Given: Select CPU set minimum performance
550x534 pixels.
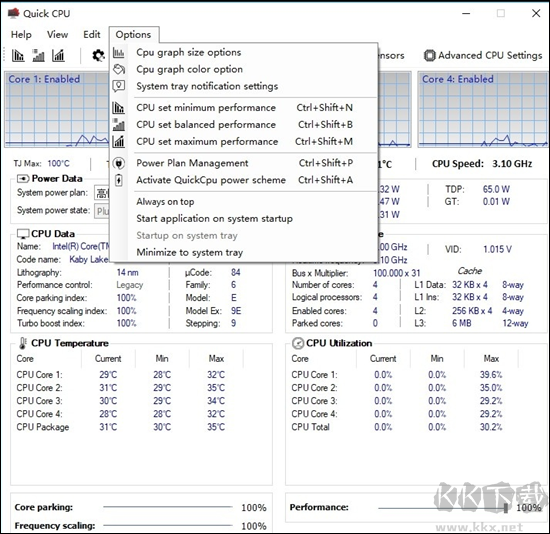Looking at the screenshot, I should [x=244, y=107].
